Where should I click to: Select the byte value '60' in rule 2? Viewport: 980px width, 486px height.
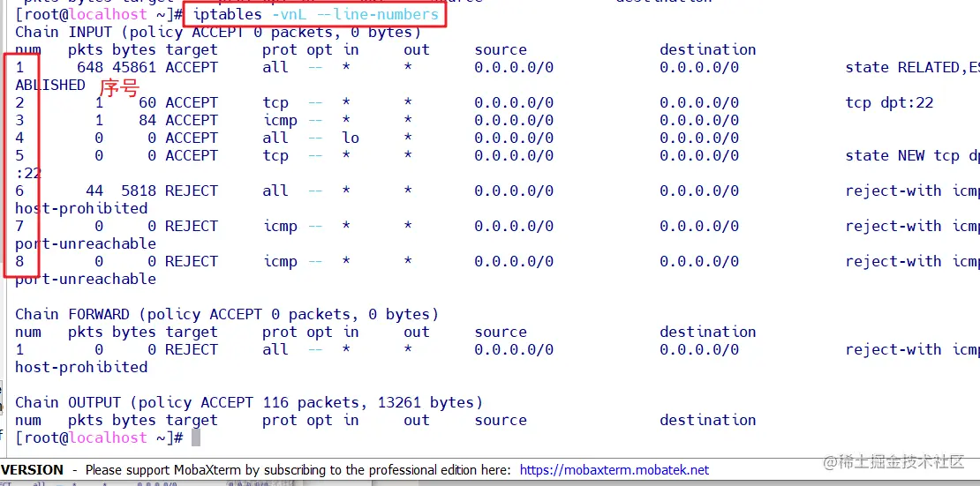(x=147, y=102)
